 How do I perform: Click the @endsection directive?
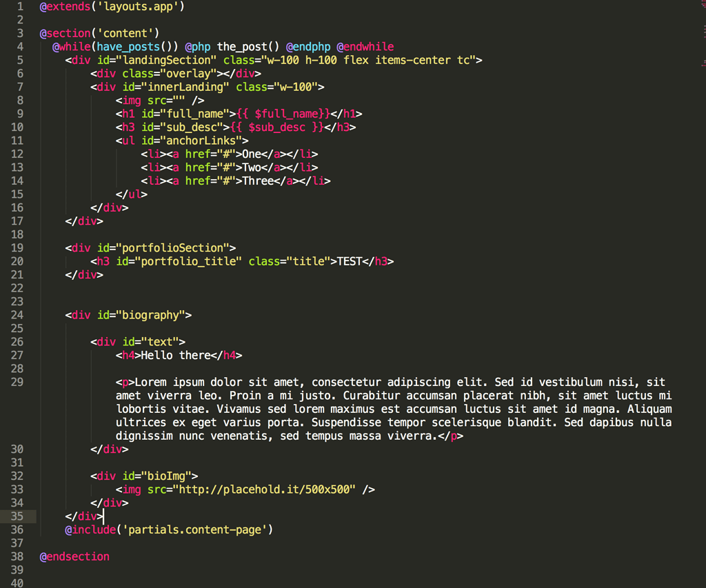(74, 557)
